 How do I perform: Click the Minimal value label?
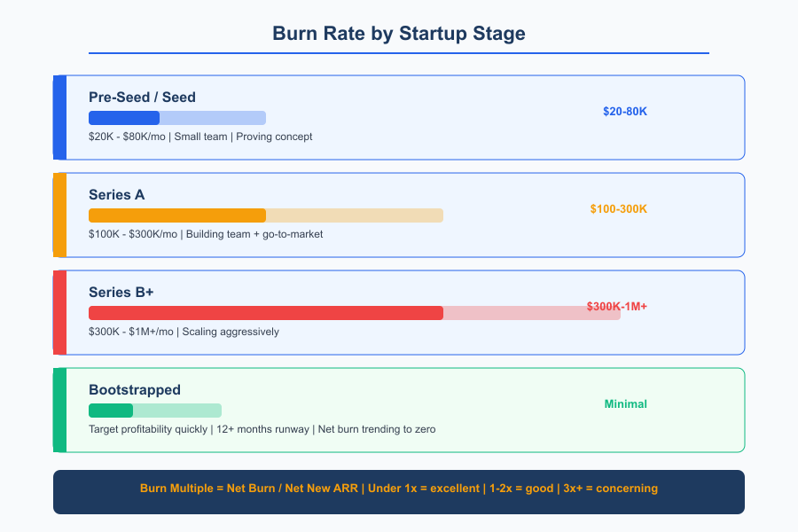click(x=626, y=404)
